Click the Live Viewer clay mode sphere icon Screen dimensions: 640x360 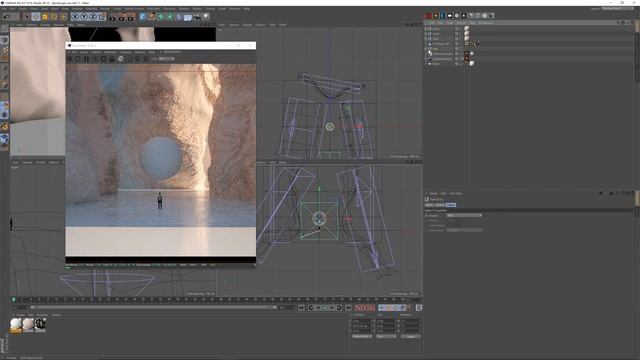pos(120,59)
